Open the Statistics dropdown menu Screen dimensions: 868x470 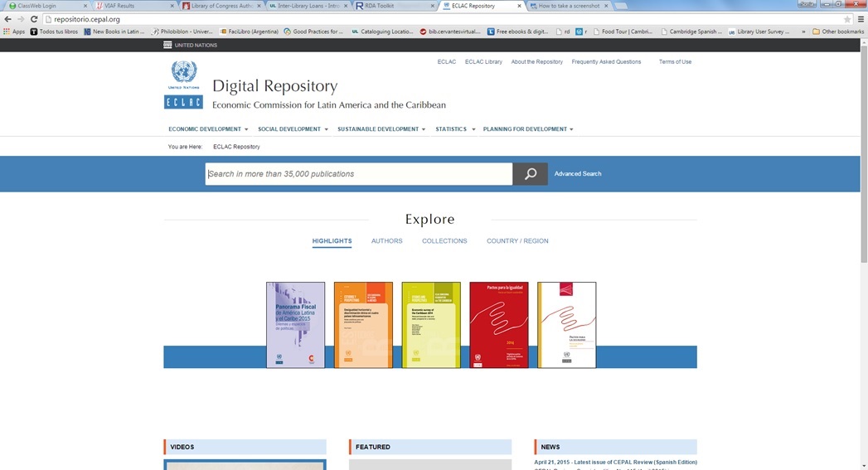tap(455, 129)
